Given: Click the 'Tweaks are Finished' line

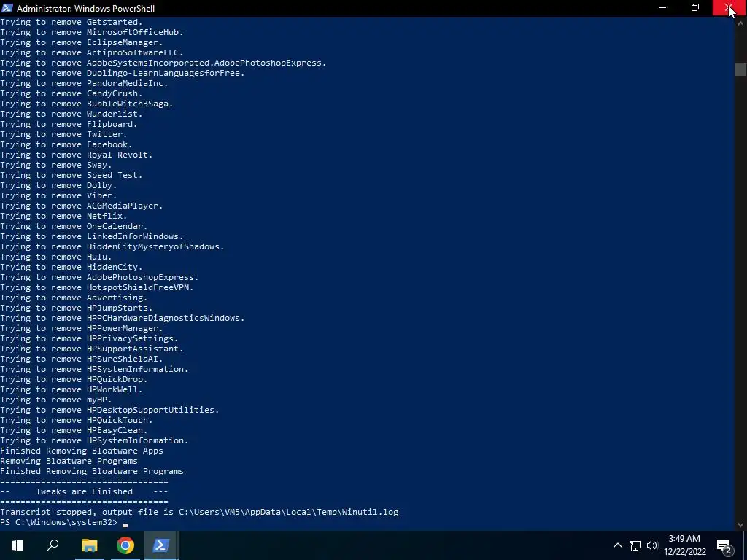Looking at the screenshot, I should 84,491.
